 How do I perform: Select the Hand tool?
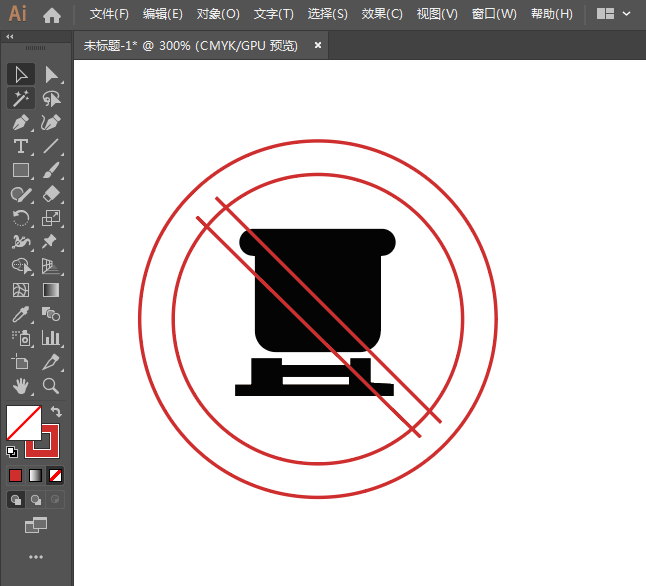click(x=20, y=386)
